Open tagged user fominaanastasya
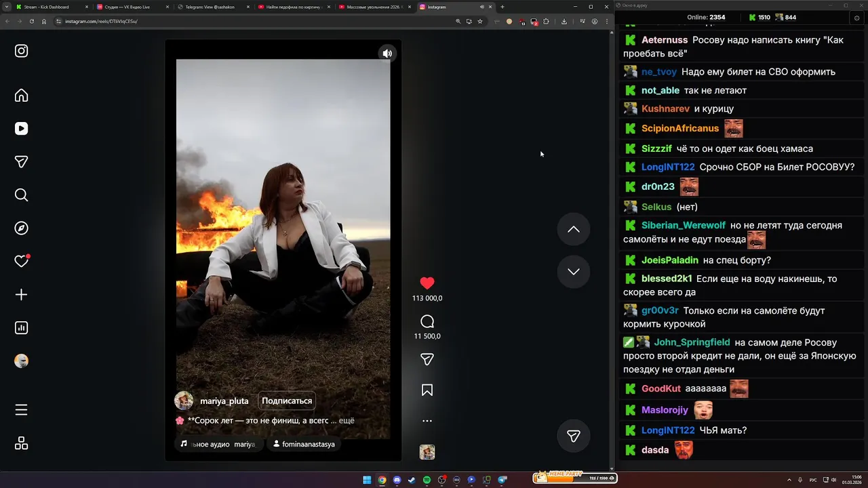The image size is (868, 488). click(304, 444)
